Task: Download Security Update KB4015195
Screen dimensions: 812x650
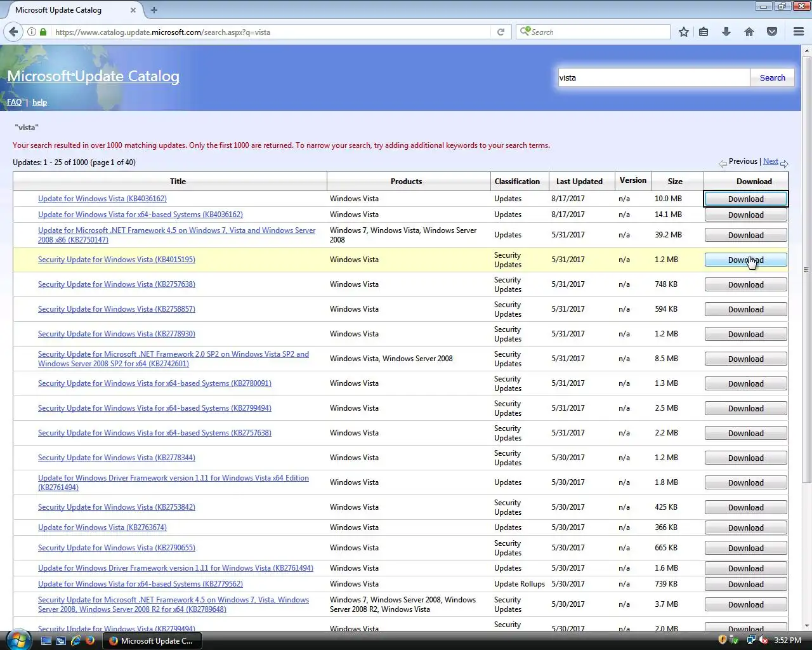Action: (746, 260)
